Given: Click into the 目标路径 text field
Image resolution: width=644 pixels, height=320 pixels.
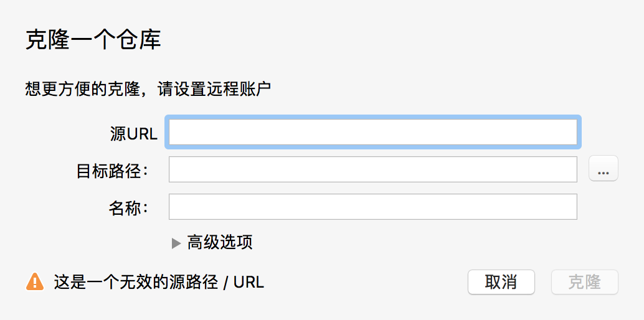Looking at the screenshot, I should (x=372, y=169).
